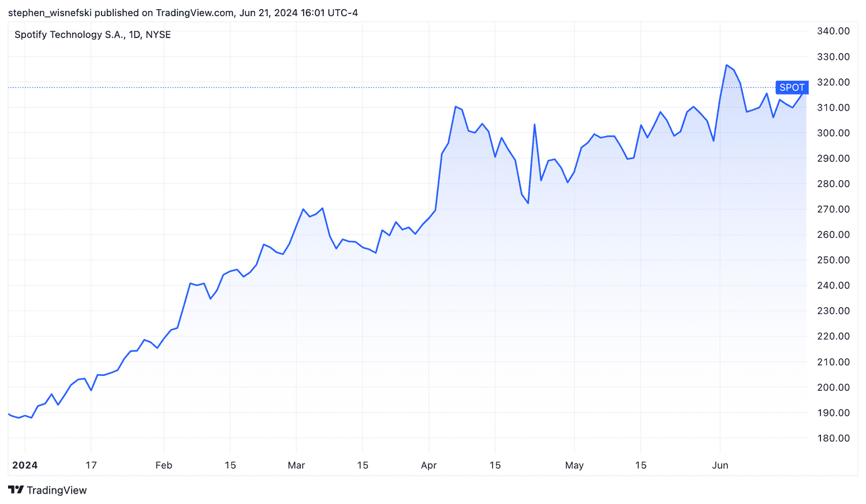866x504 pixels.
Task: Click the late April trough near 272
Action: click(528, 203)
